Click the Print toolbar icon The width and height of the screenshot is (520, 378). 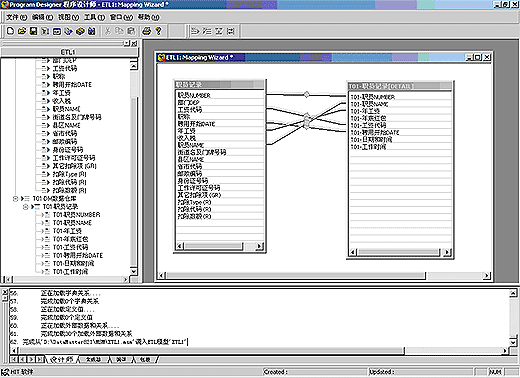click(147, 31)
